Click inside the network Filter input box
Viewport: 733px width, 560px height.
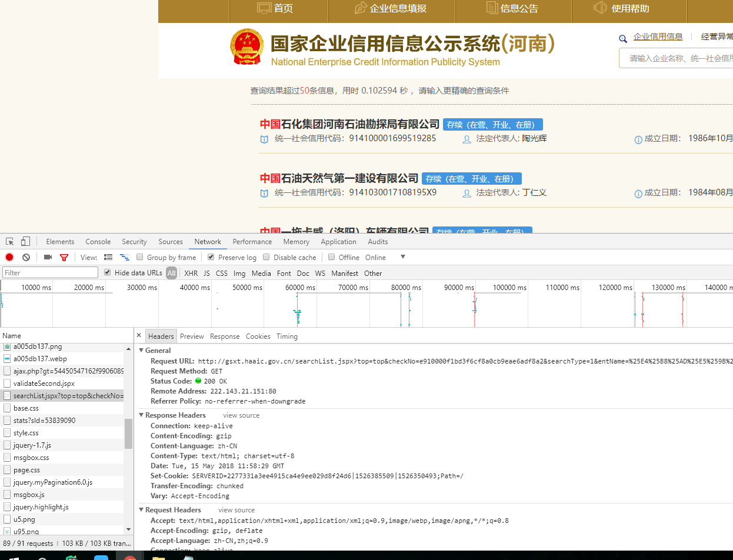pos(50,272)
